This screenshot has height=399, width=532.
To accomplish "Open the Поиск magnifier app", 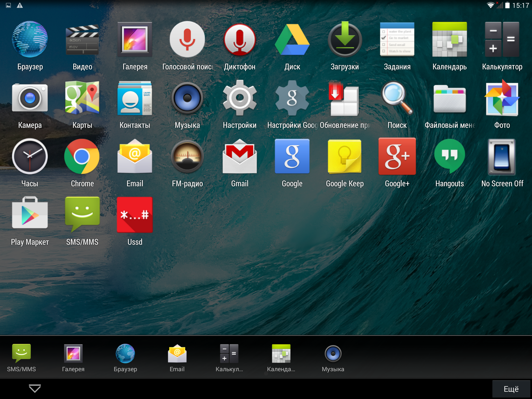I will [397, 104].
